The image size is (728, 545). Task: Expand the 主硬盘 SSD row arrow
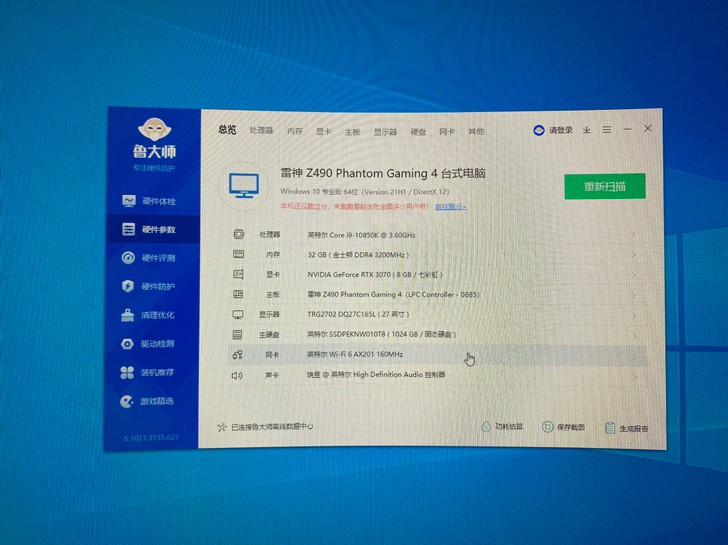coord(635,335)
